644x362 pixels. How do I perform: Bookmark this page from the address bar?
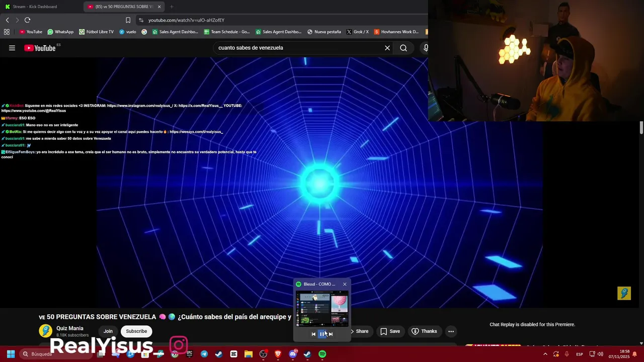[x=128, y=20]
